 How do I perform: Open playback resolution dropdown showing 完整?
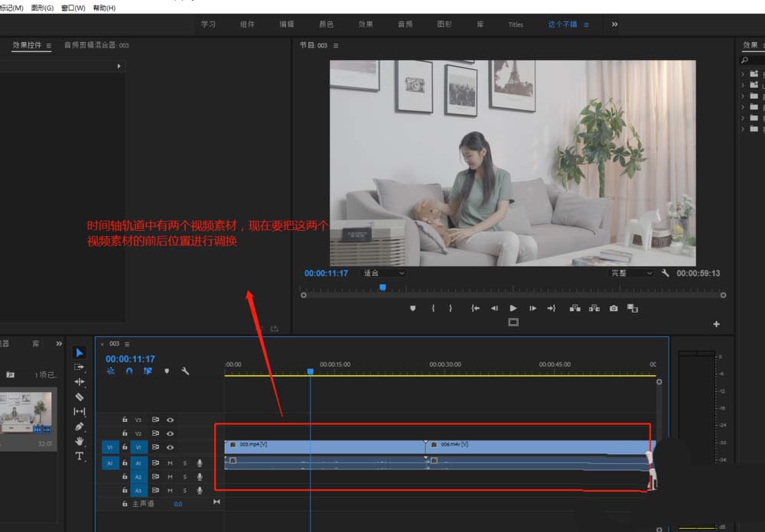(x=631, y=273)
